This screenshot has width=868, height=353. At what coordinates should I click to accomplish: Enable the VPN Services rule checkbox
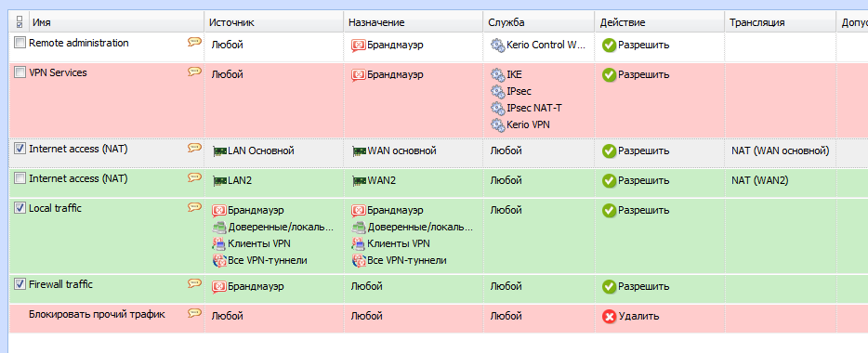[20, 72]
